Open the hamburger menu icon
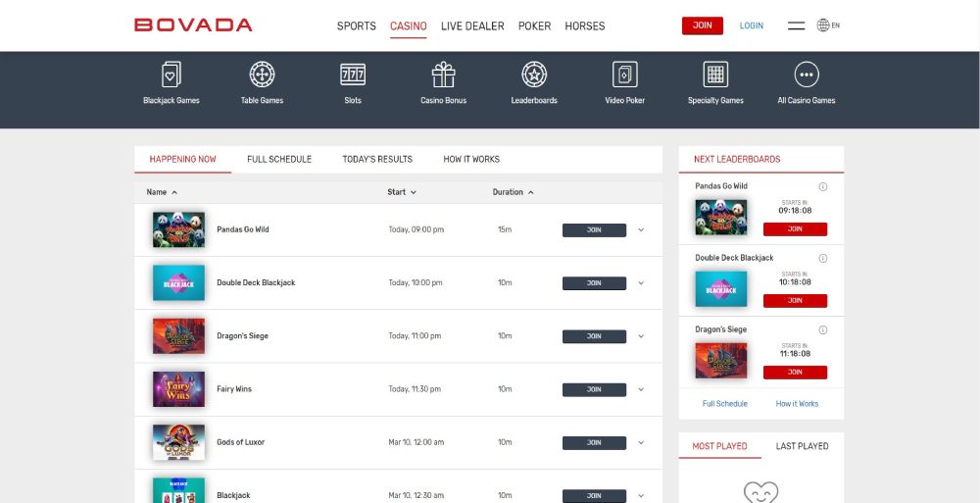The width and height of the screenshot is (980, 503). [x=796, y=25]
